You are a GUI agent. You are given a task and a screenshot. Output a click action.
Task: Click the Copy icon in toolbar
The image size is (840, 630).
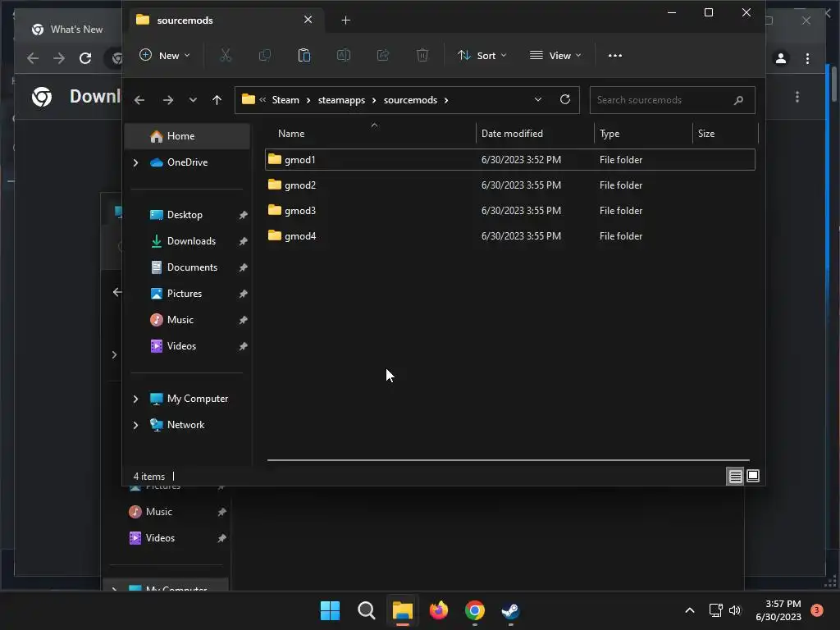point(265,55)
